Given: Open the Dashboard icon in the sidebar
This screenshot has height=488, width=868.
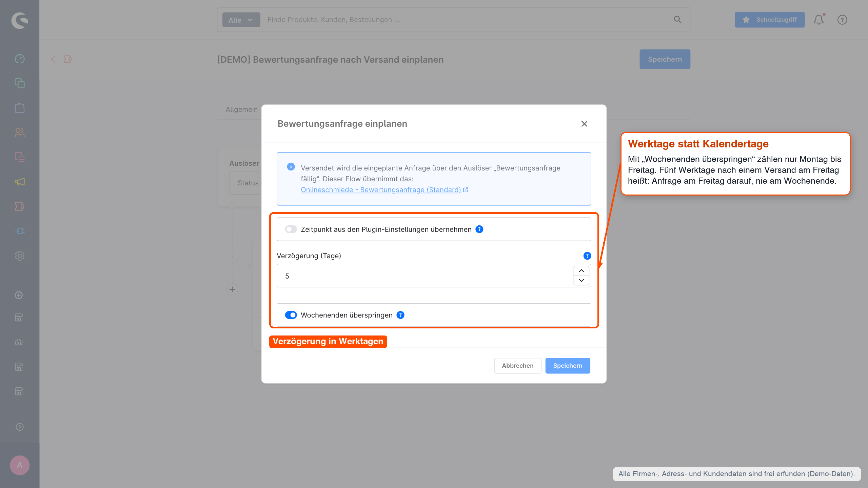Looking at the screenshot, I should tap(20, 59).
